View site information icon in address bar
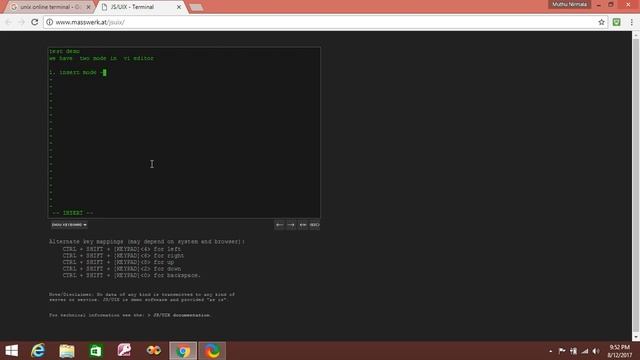The image size is (640, 360). (x=49, y=22)
